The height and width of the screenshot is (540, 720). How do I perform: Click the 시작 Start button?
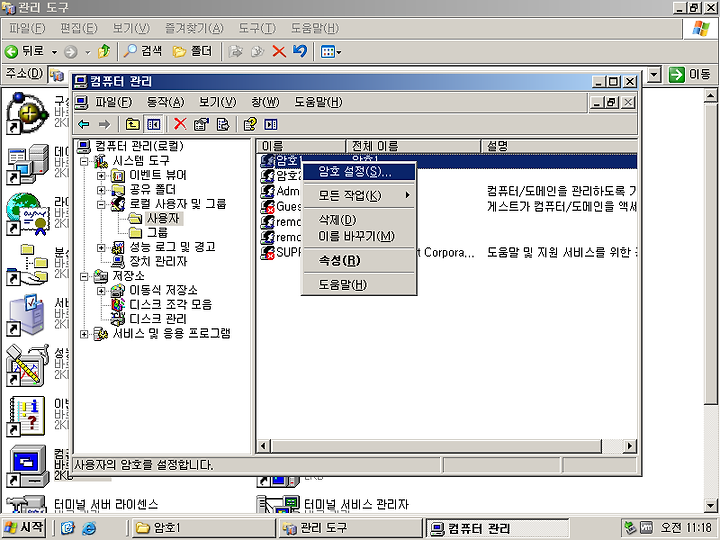[24, 527]
